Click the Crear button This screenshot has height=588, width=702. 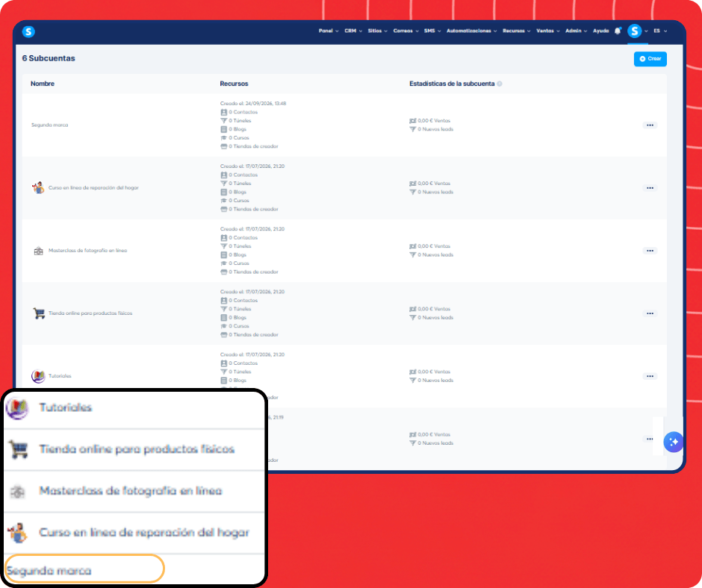click(x=650, y=59)
